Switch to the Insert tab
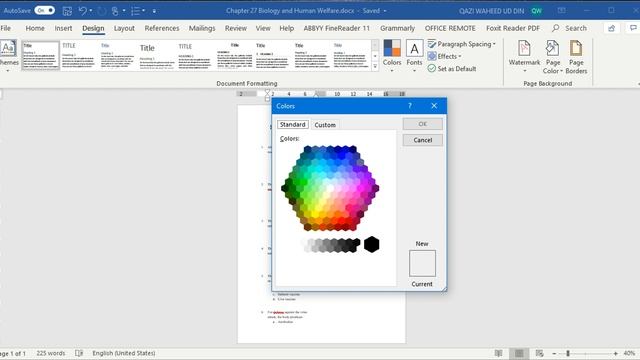This screenshot has height=360, width=640. click(63, 28)
